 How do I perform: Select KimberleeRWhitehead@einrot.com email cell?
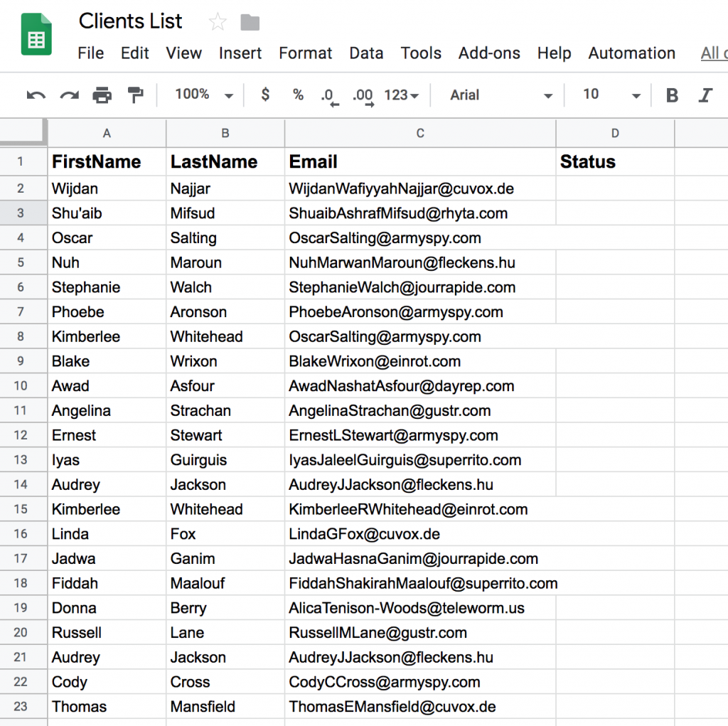pos(420,509)
